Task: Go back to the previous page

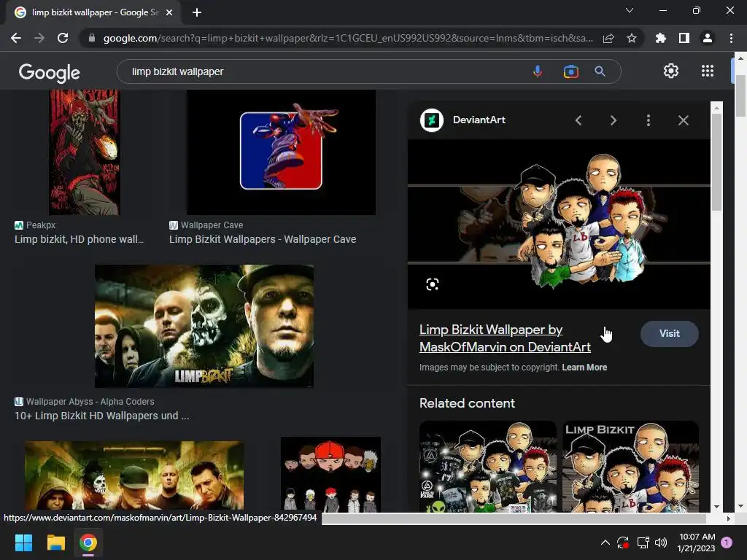Action: 16,38
